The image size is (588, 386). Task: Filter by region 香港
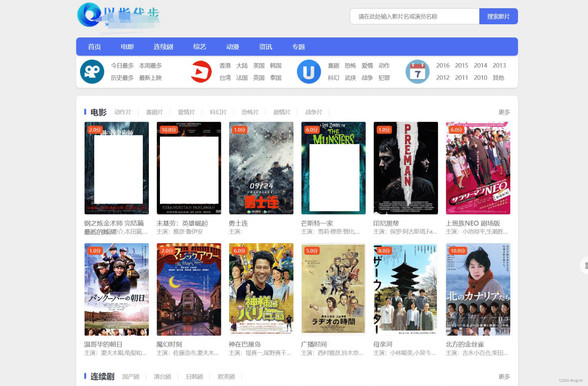[225, 66]
